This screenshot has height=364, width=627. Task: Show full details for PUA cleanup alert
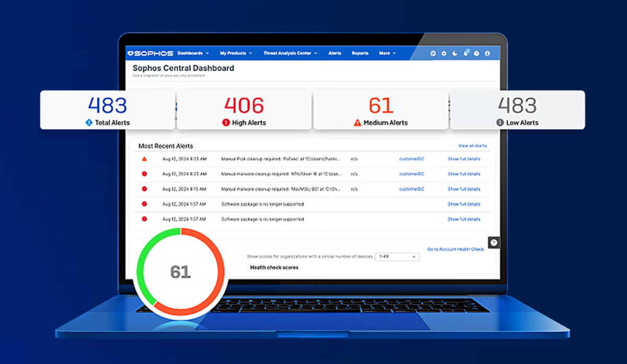(463, 159)
